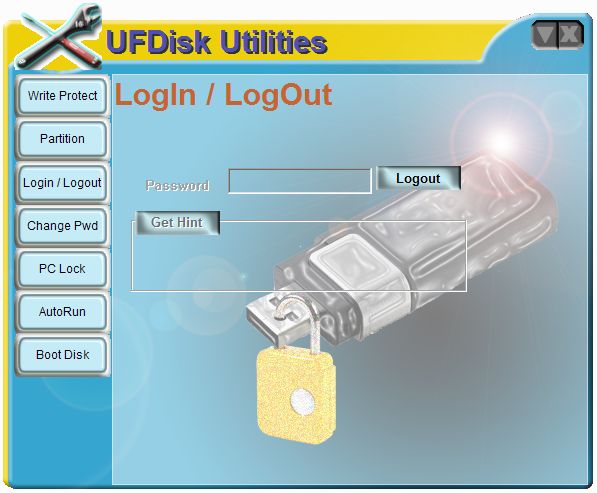Switch to the Partition page

click(62, 139)
